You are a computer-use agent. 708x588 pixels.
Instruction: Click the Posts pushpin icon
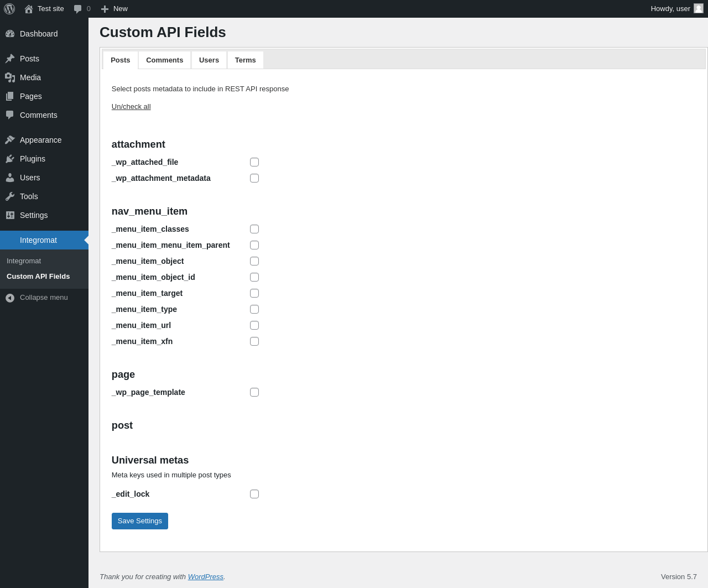click(10, 59)
